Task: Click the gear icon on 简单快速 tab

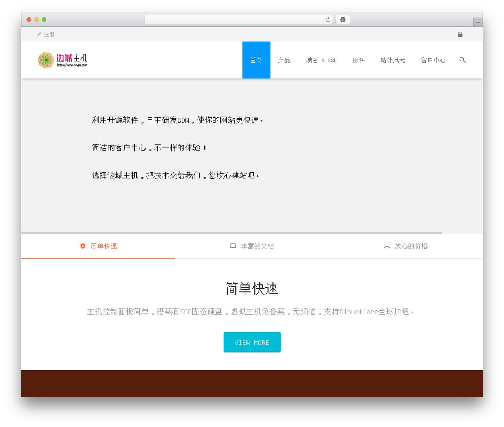Action: click(x=83, y=246)
